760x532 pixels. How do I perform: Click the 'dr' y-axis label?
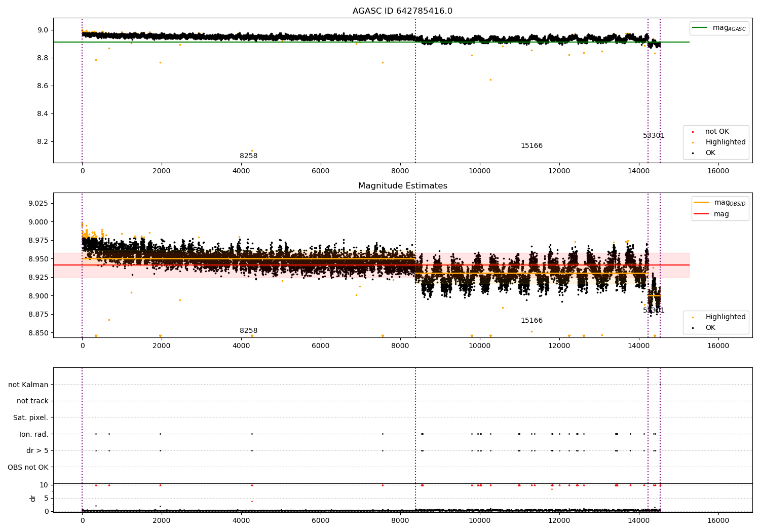pyautogui.click(x=33, y=498)
